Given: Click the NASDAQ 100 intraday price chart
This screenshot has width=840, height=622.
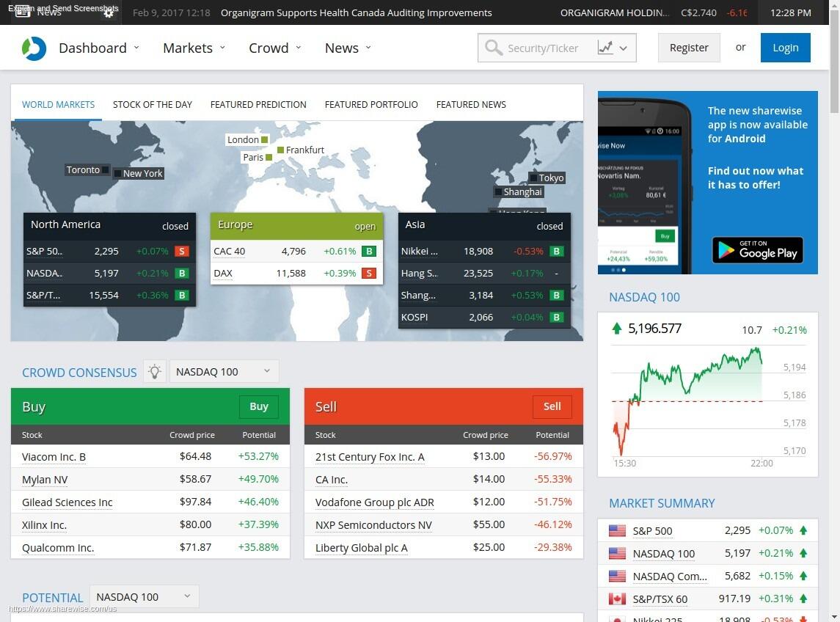Looking at the screenshot, I should [708, 405].
